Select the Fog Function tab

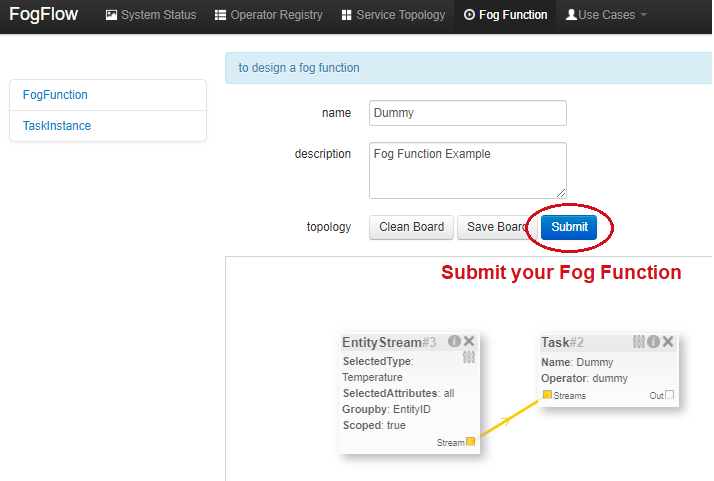(x=506, y=15)
